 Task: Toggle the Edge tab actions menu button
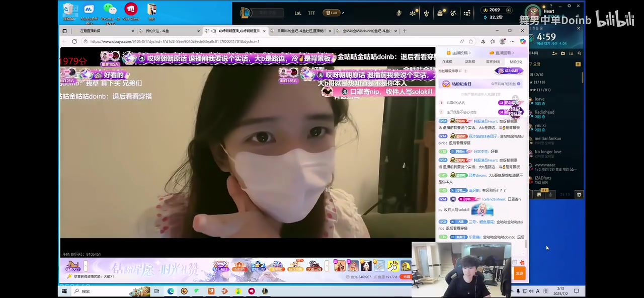coord(64,31)
